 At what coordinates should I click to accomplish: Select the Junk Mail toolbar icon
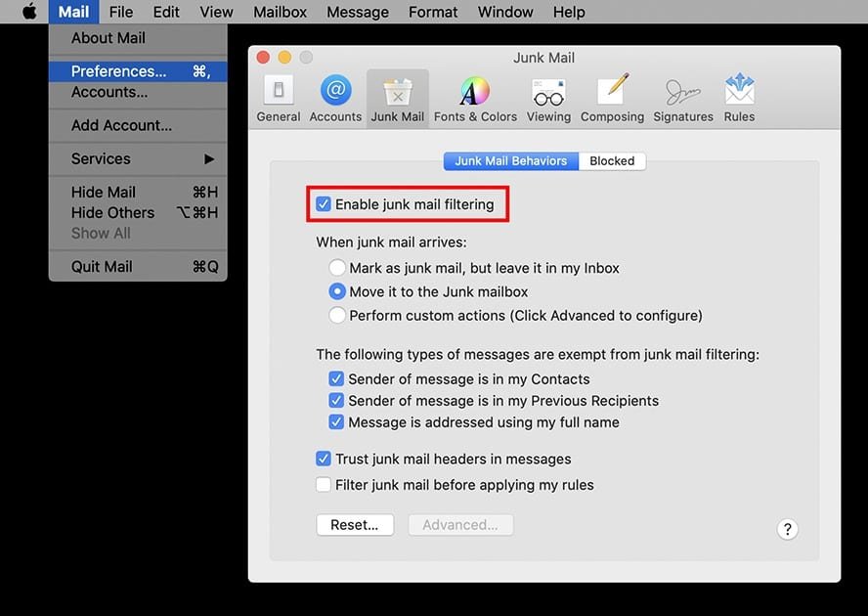[398, 99]
